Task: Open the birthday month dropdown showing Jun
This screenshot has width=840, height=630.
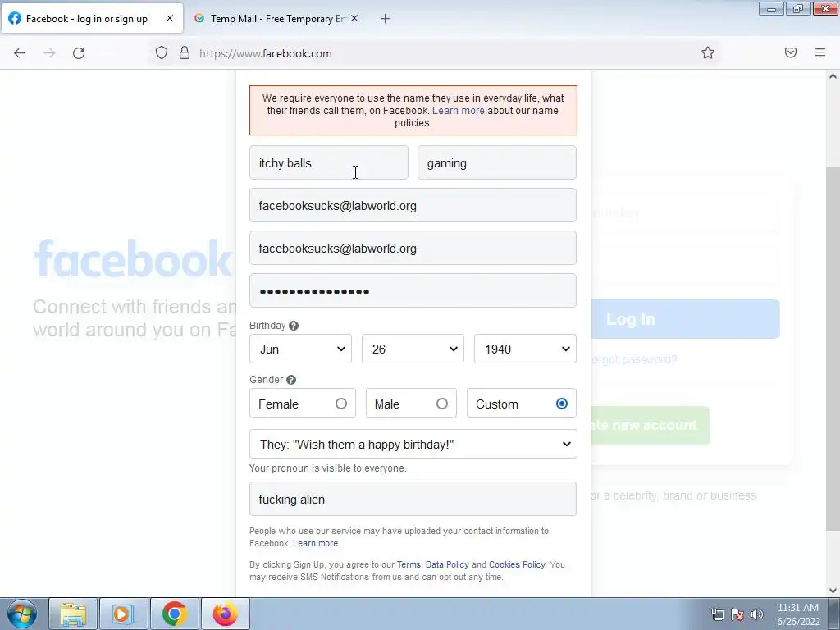Action: pos(300,349)
